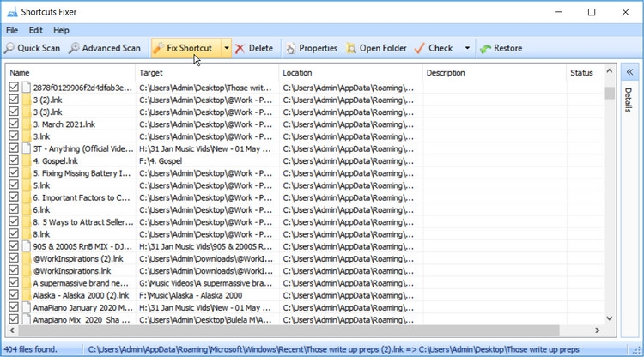Select target cell 'F:\4. Gospel'
Viewport: 644px width, 357px height.
tap(161, 160)
